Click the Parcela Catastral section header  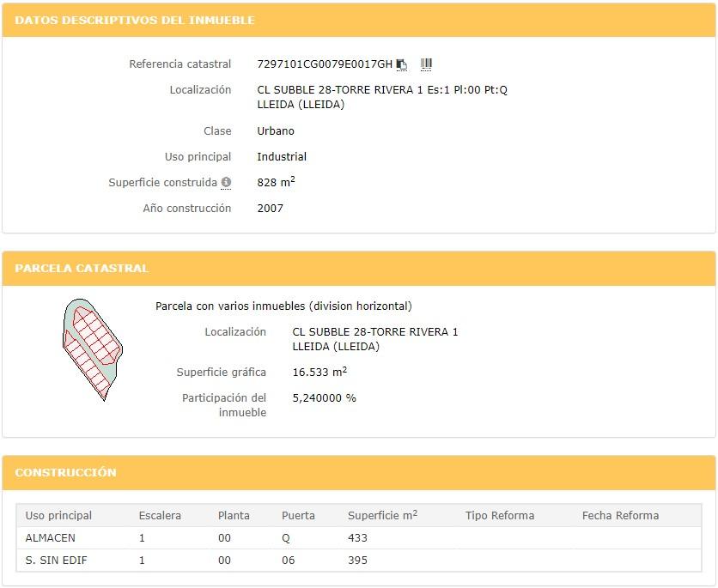[x=82, y=268]
